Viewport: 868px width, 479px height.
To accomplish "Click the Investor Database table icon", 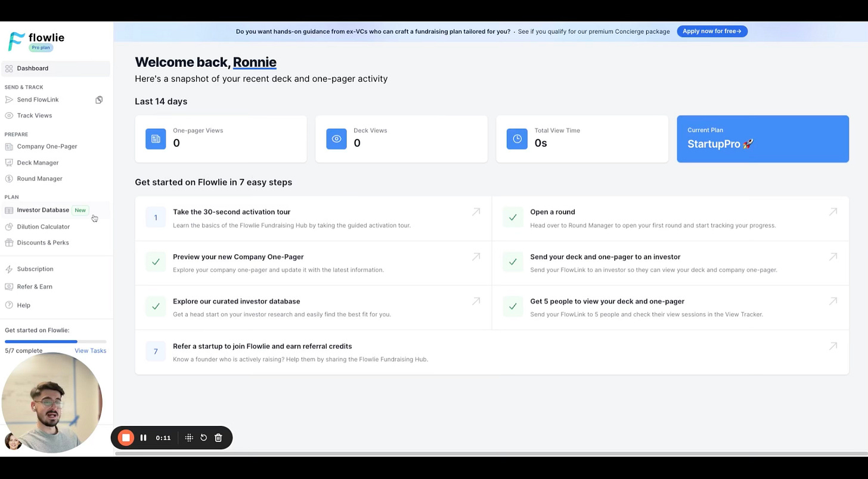I will point(9,210).
